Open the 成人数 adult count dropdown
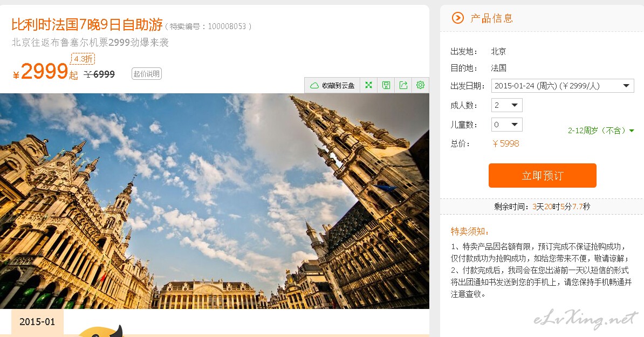Screen dimensions: 644x337 [x=507, y=105]
